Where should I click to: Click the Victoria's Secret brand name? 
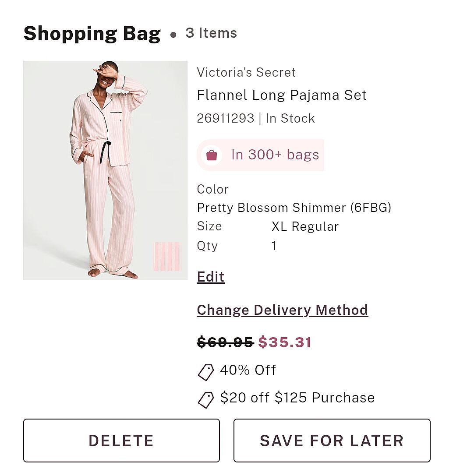246,72
